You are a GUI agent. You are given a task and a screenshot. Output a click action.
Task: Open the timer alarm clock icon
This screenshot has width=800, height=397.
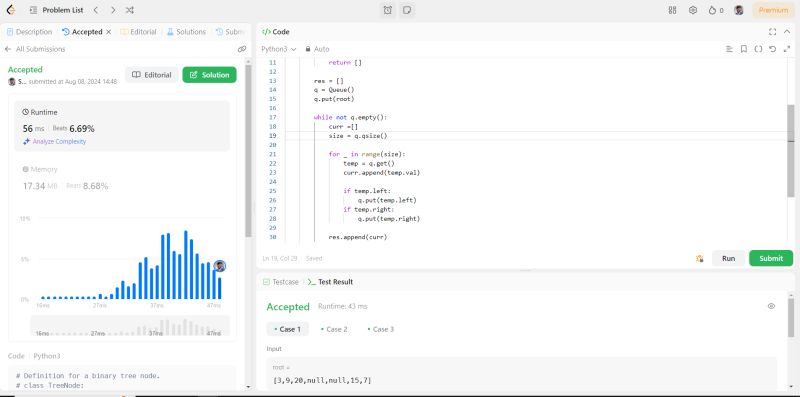388,10
